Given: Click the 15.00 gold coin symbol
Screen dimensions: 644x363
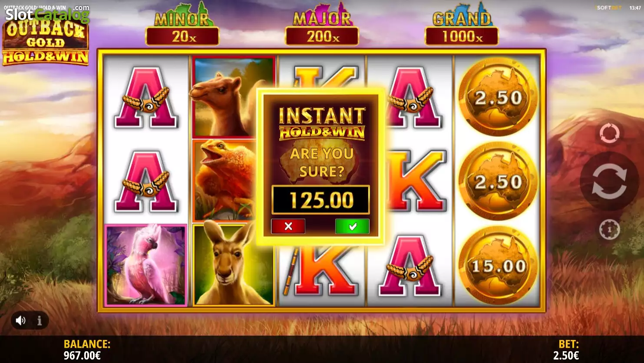Looking at the screenshot, I should tap(498, 266).
